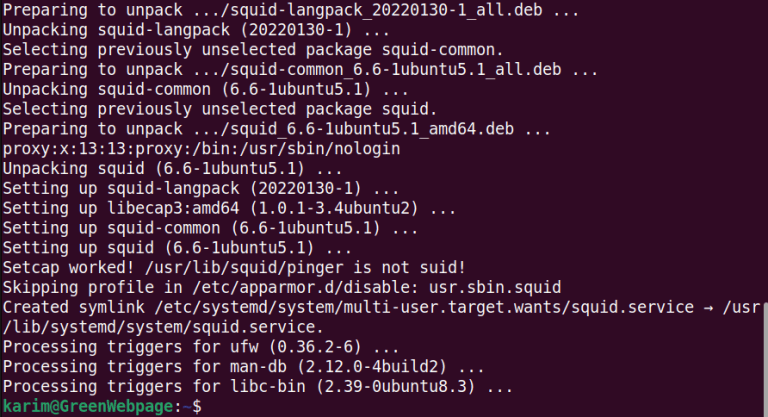
Task: Click the squid_6.6-1ubuntu5.1_amd64.deb filename
Action: coord(371,129)
